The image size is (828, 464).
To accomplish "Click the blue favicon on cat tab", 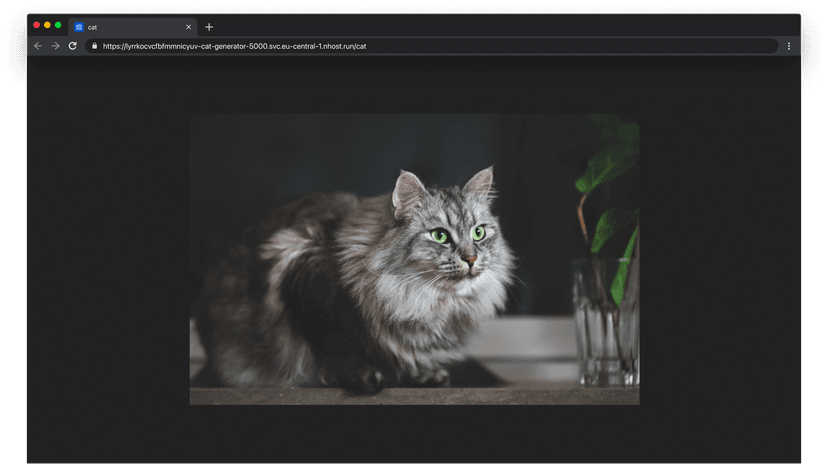I will [x=79, y=27].
